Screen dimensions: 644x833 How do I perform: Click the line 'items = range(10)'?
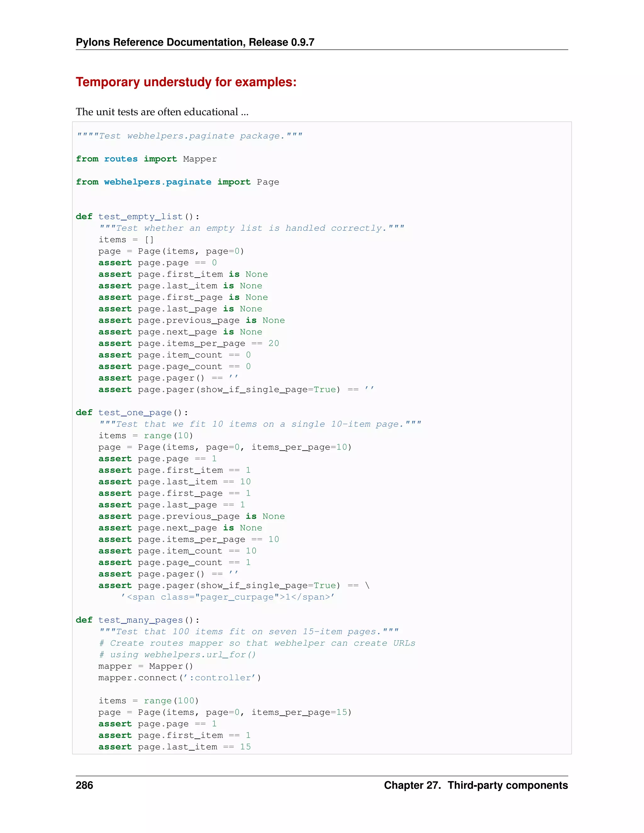tap(146, 436)
